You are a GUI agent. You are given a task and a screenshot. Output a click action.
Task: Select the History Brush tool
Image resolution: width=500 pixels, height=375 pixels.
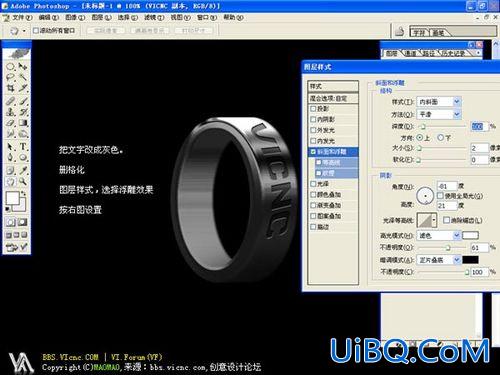[x=23, y=112]
